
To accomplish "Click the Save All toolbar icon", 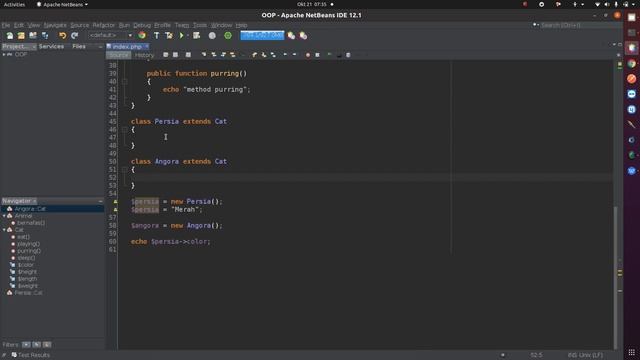I will [45, 36].
